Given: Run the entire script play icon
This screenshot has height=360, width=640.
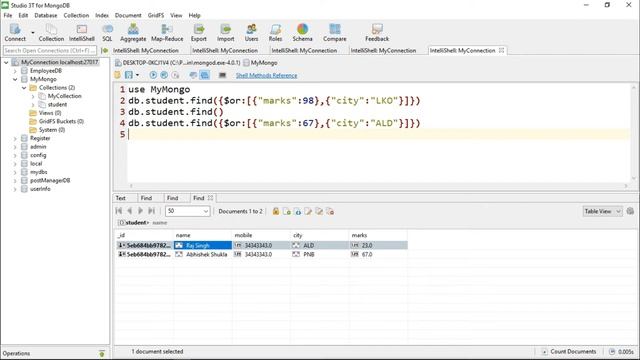Looking at the screenshot, I should pyautogui.click(x=153, y=75).
